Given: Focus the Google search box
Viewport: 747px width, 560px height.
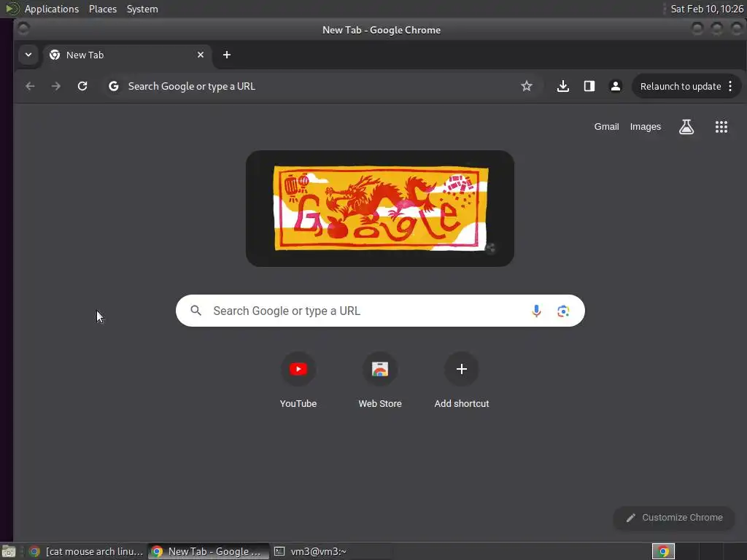Looking at the screenshot, I should [x=380, y=311].
